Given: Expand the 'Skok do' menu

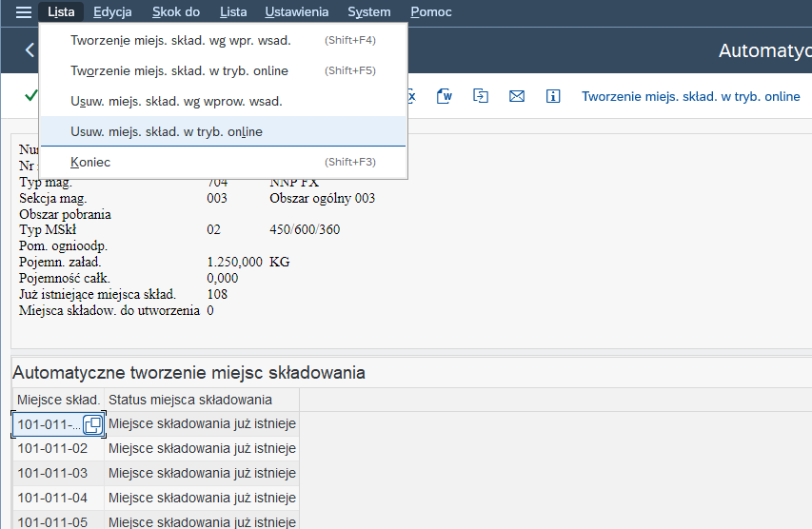Looking at the screenshot, I should coord(175,12).
